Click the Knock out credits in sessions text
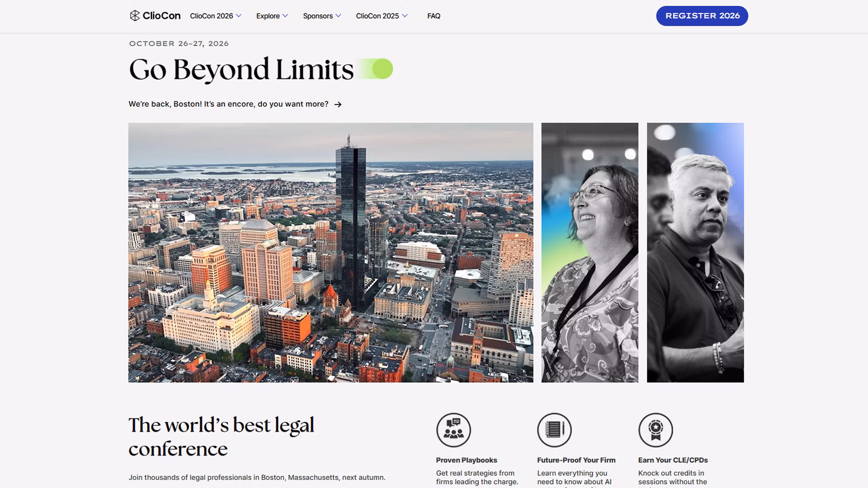868x488 pixels. (673, 477)
